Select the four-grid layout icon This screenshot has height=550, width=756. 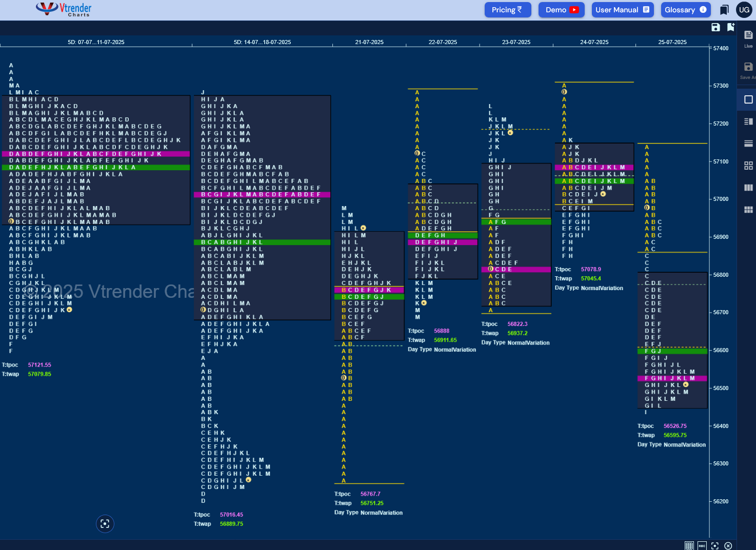coord(748,166)
